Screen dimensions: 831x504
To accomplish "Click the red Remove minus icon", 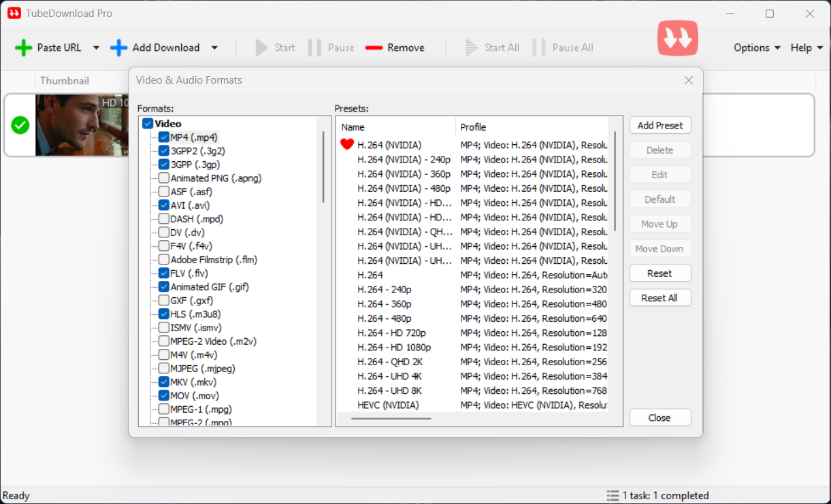I will point(374,48).
